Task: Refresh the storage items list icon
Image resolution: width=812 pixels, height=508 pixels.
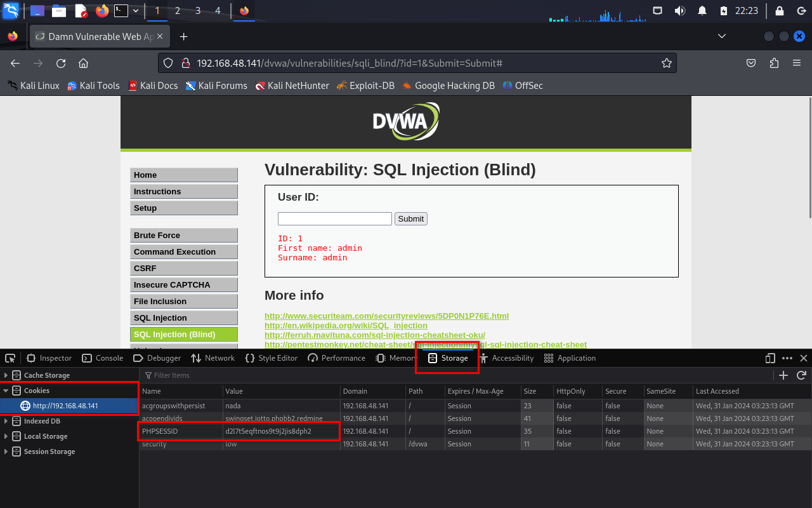Action: 801,375
